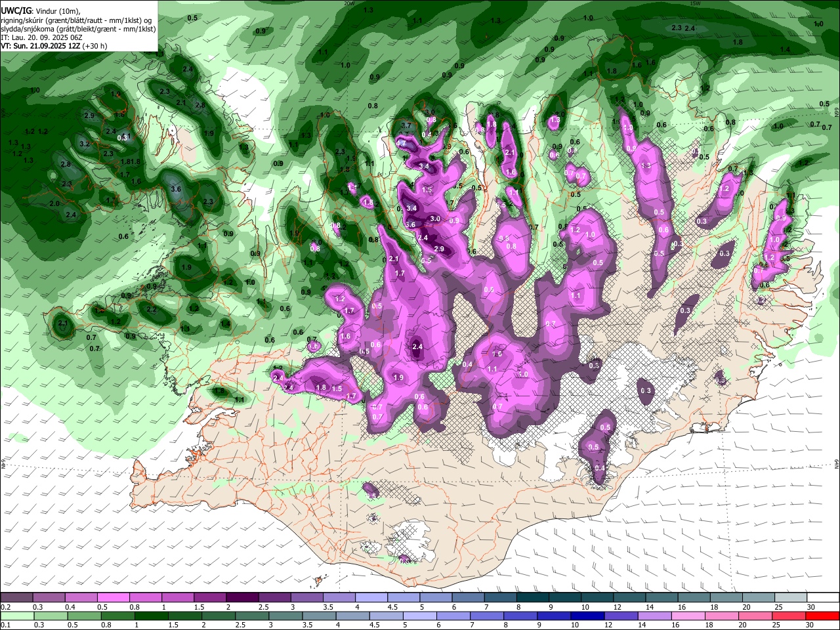Pick the white swatch labeled 30 on snow scale

(823, 597)
